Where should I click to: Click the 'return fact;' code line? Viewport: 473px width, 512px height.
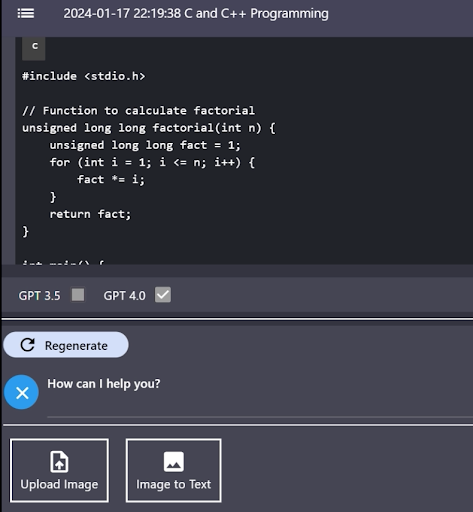(x=90, y=214)
